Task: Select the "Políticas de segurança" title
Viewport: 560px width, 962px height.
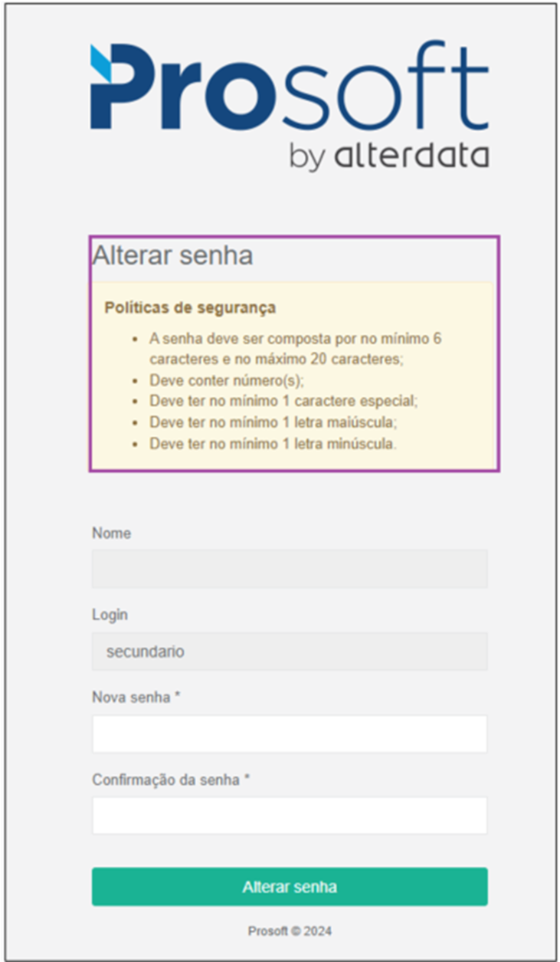Action: (190, 308)
